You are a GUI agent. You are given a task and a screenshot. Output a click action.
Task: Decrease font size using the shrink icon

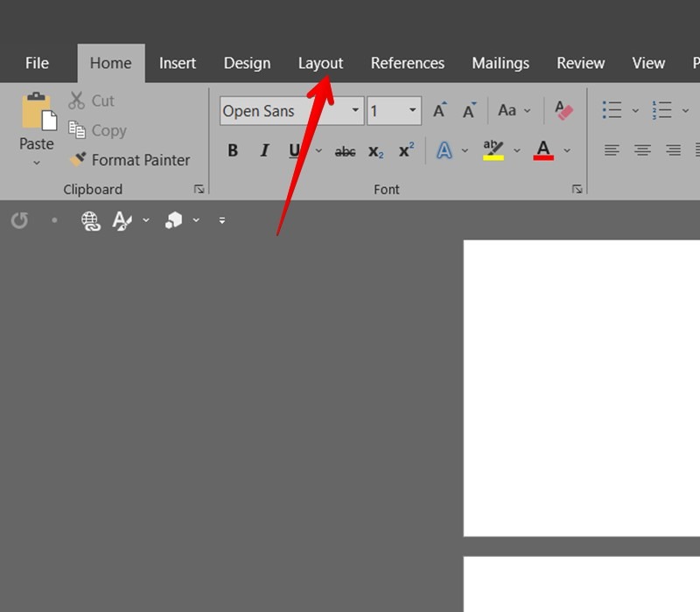click(x=470, y=110)
